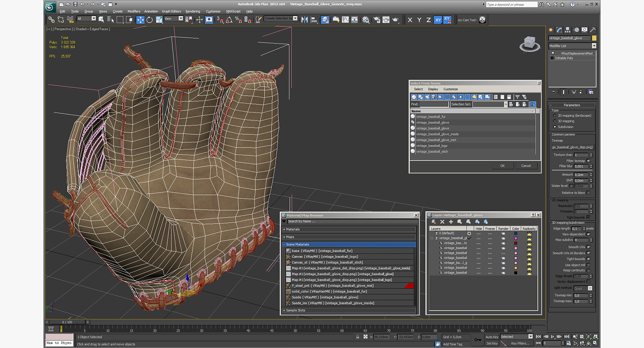This screenshot has width=644, height=348.
Task: Click the yellow object color swatch beside the name
Action: tap(594, 38)
